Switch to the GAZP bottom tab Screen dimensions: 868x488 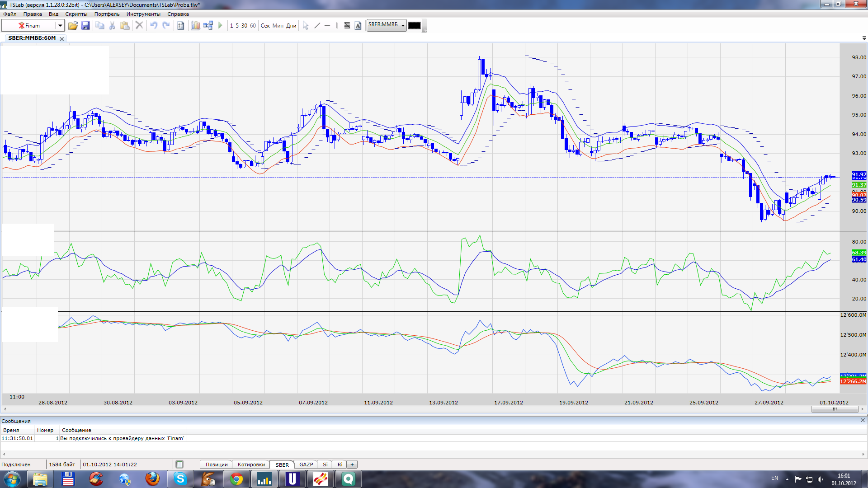[x=306, y=465]
